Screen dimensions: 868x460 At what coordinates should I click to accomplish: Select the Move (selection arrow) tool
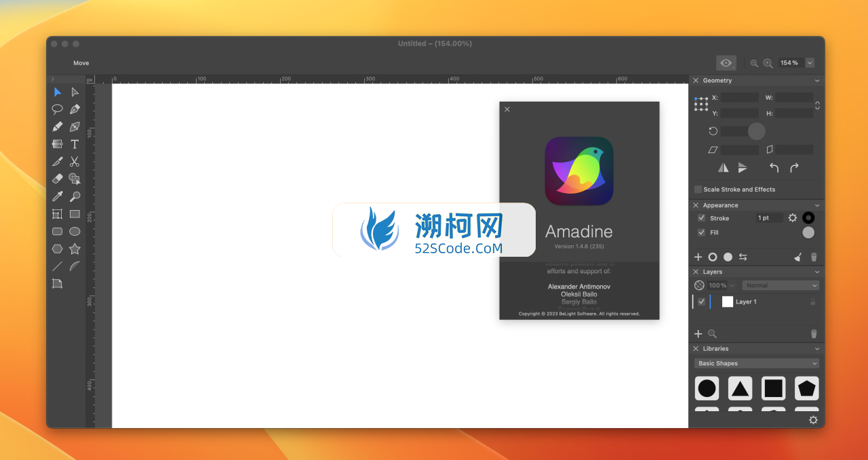(x=58, y=92)
